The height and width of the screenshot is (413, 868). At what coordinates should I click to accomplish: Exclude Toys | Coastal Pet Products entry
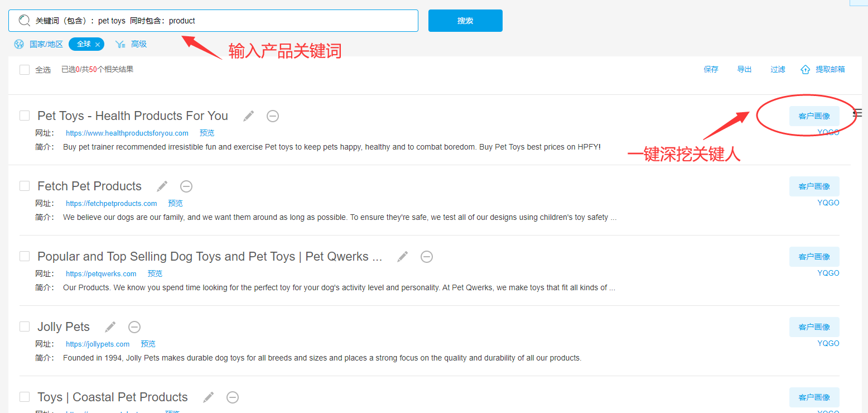(x=233, y=397)
